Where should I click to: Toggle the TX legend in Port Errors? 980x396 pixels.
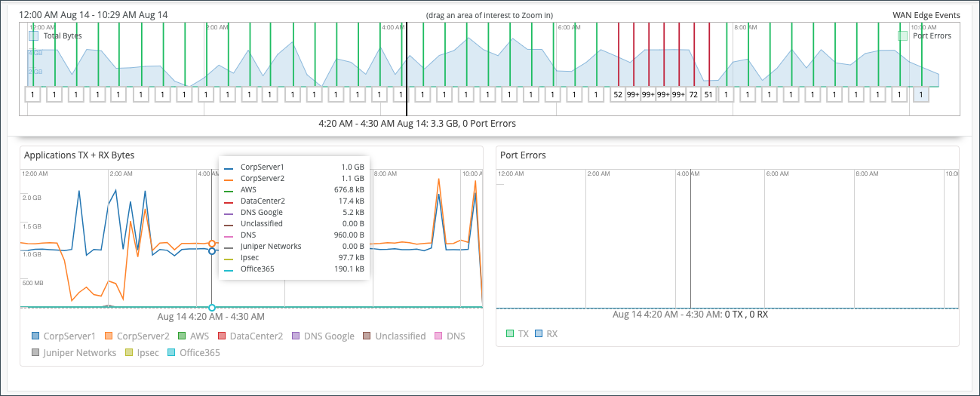[x=511, y=333]
